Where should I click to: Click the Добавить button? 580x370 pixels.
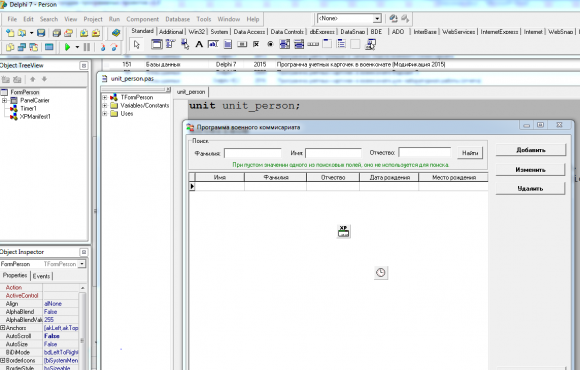(x=531, y=150)
